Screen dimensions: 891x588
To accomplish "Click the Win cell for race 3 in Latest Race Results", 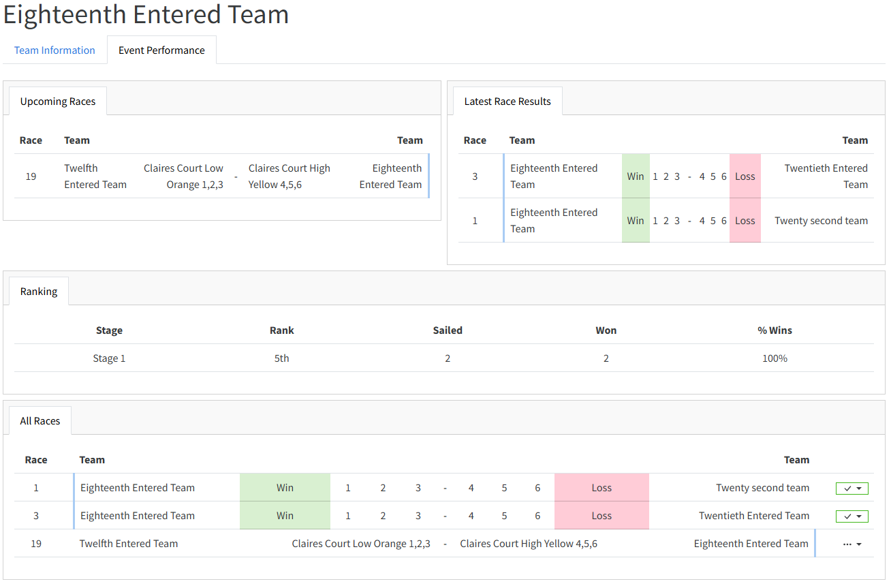I will coord(636,176).
